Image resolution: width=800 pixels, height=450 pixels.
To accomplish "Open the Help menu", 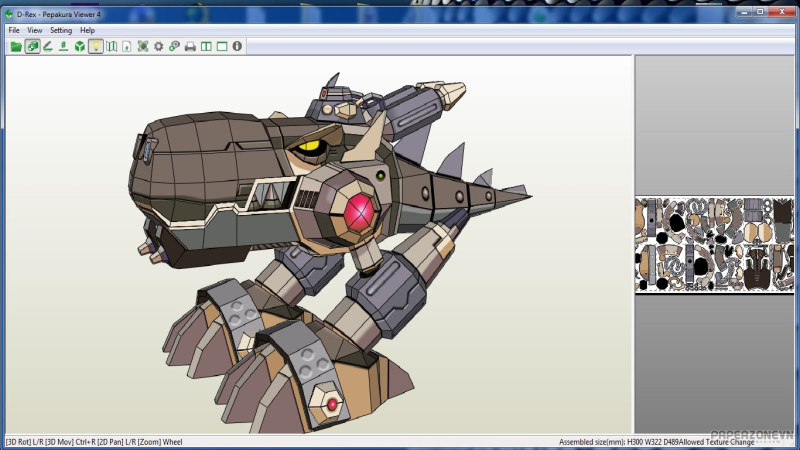I will [87, 31].
